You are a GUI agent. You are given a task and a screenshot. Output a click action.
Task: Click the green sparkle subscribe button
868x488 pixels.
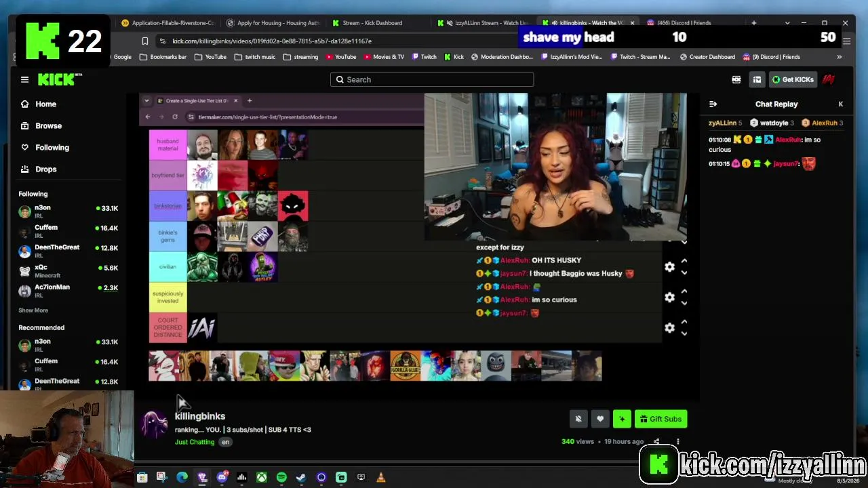click(622, 419)
